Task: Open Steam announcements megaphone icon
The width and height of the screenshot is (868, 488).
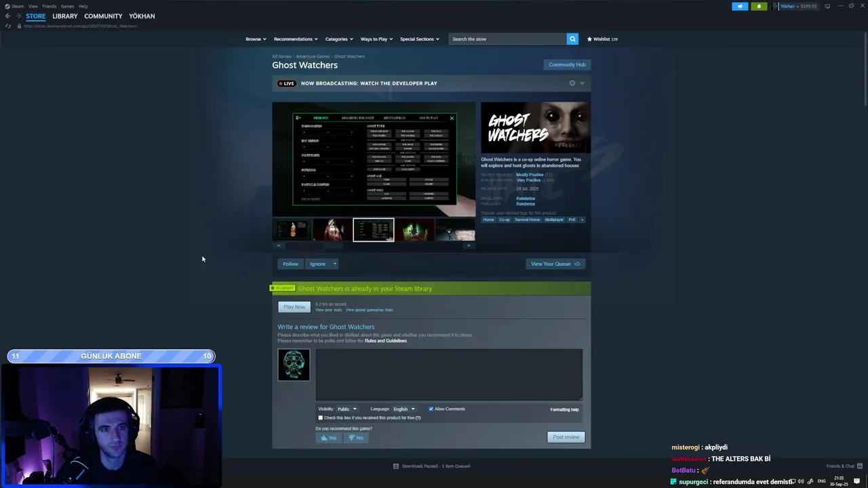Action: coord(740,6)
